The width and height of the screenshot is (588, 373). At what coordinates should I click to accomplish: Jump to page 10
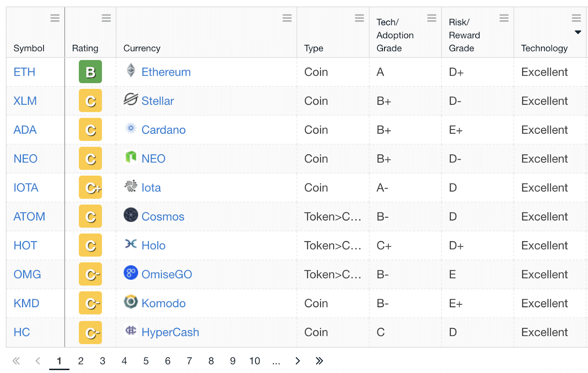pos(255,361)
